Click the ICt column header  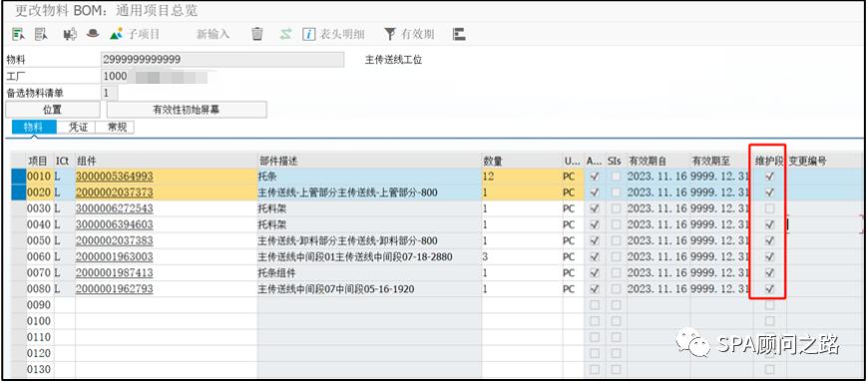pyautogui.click(x=64, y=161)
